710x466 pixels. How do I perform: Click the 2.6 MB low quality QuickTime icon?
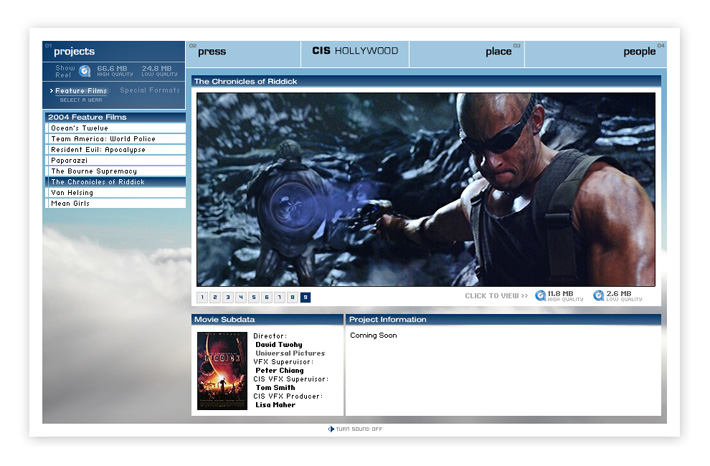pos(598,296)
